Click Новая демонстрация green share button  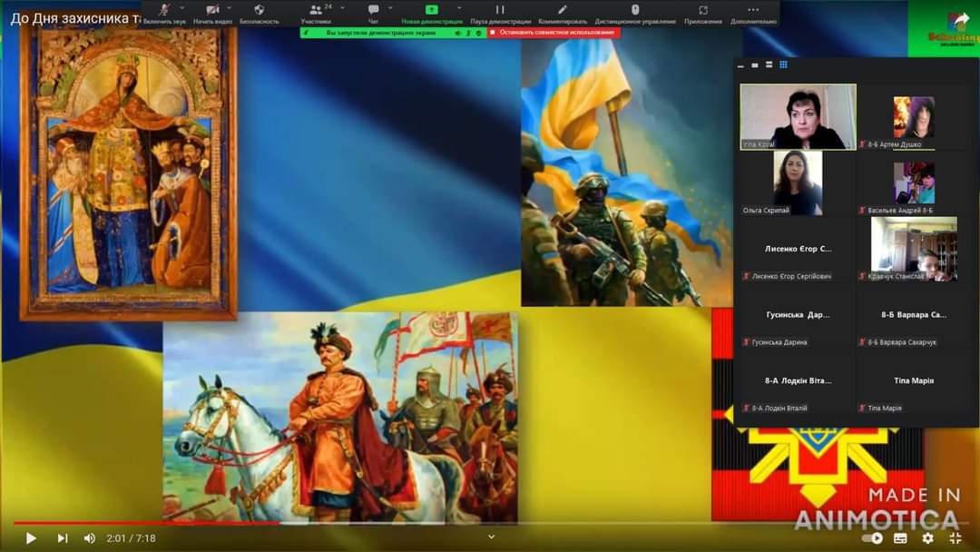click(432, 13)
